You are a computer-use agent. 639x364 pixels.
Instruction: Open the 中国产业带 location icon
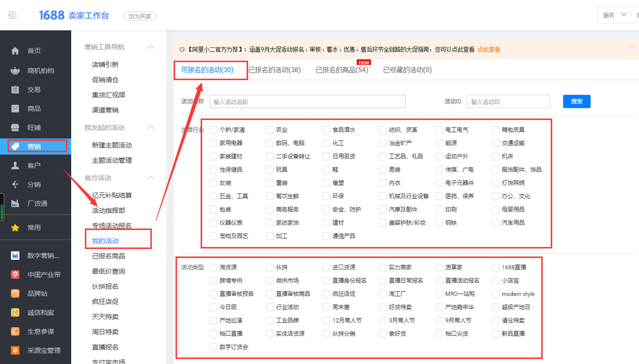[x=15, y=274]
